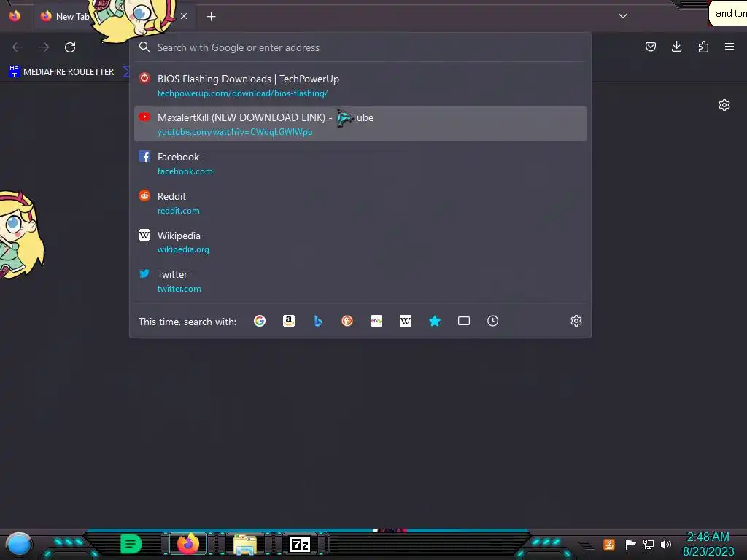Search bookmarks with the star icon
The width and height of the screenshot is (747, 560).
click(435, 321)
